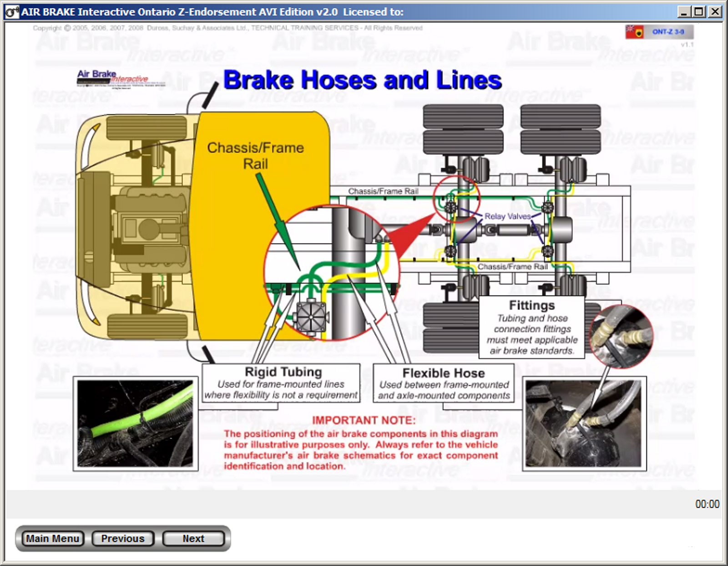Go back using the Previous button
This screenshot has height=566, width=728.
pos(123,538)
